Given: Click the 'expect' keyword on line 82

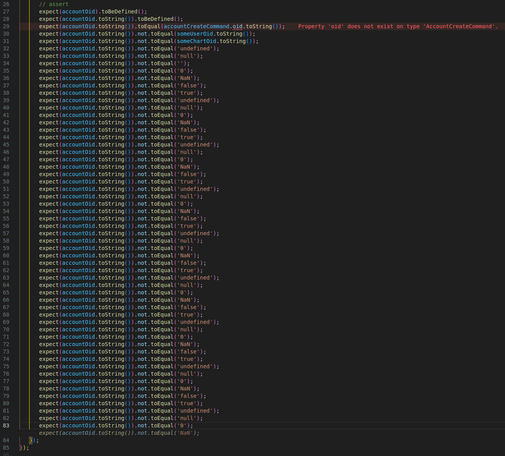Looking at the screenshot, I should (49, 418).
